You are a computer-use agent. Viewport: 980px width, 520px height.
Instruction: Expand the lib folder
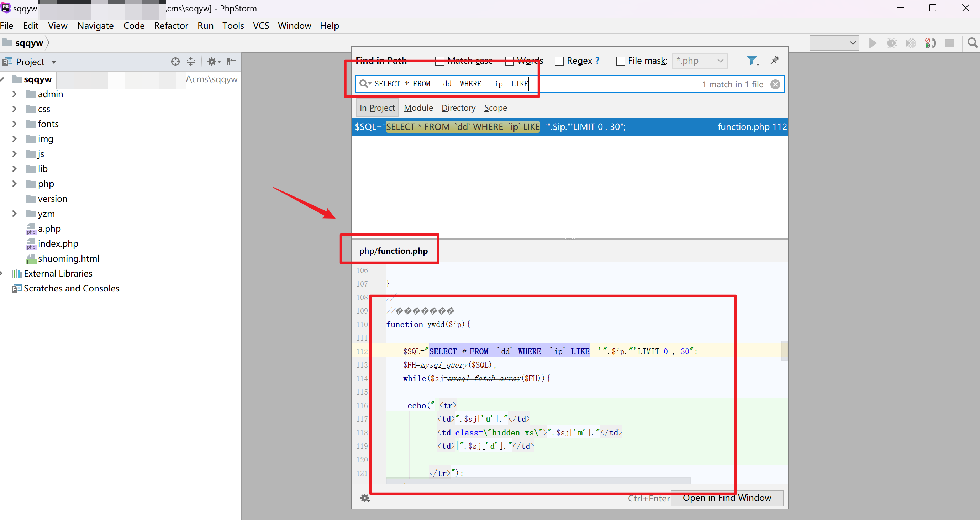(15, 169)
